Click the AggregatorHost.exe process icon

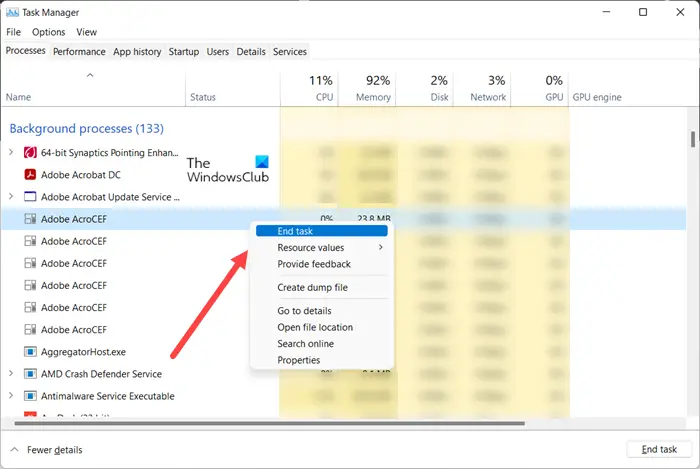tap(30, 352)
